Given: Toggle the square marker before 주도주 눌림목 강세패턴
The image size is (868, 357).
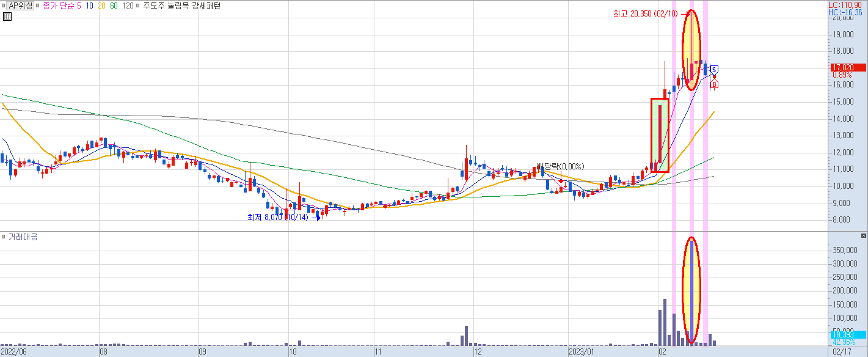Looking at the screenshot, I should [x=139, y=6].
